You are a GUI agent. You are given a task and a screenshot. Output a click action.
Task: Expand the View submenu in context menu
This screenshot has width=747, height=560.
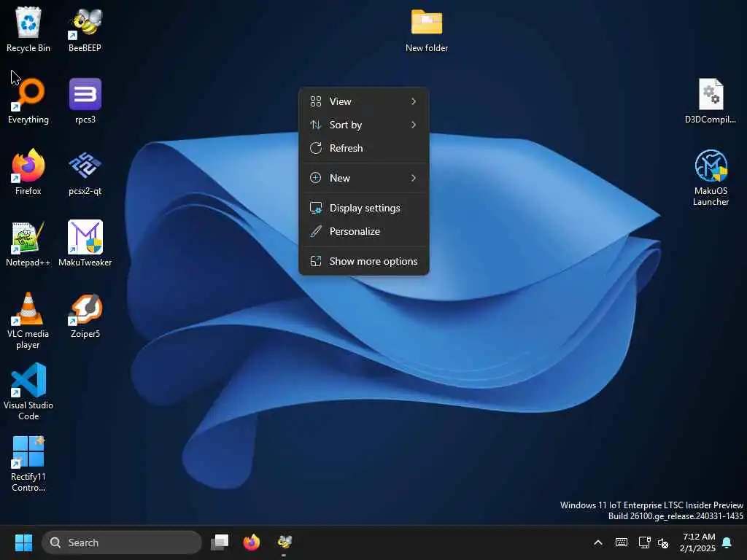(364, 101)
